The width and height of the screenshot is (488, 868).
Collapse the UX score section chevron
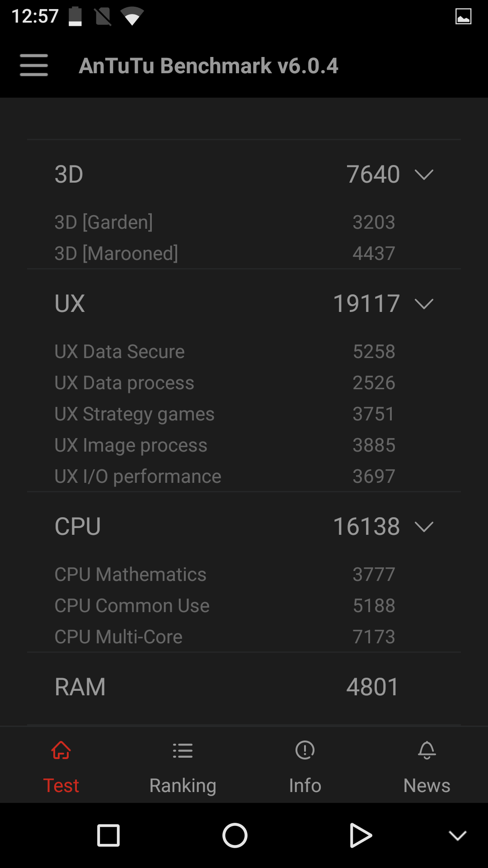(424, 303)
